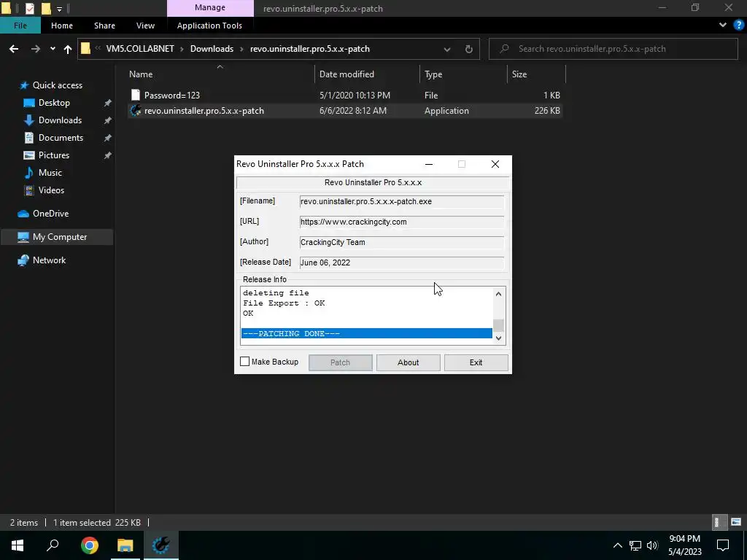Select revo.uninstaller.pro.5.x.x-patch application file
The width and height of the screenshot is (747, 560).
click(345, 111)
